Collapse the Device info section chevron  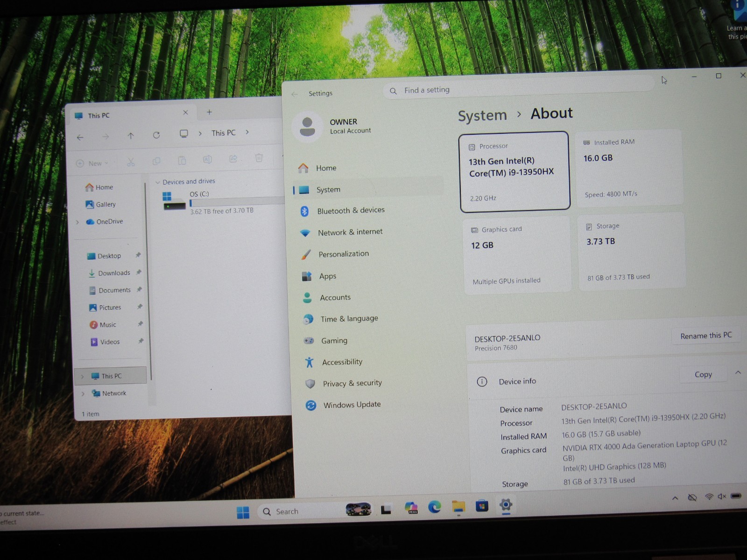[738, 372]
